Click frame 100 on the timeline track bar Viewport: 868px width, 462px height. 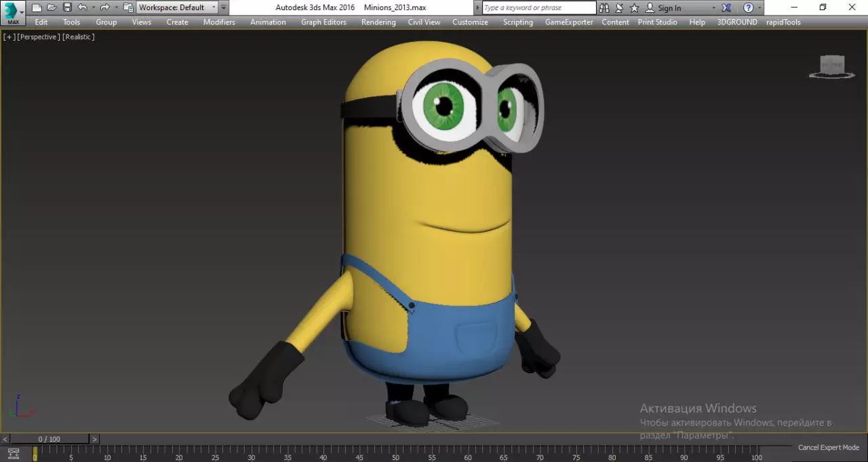coord(757,455)
